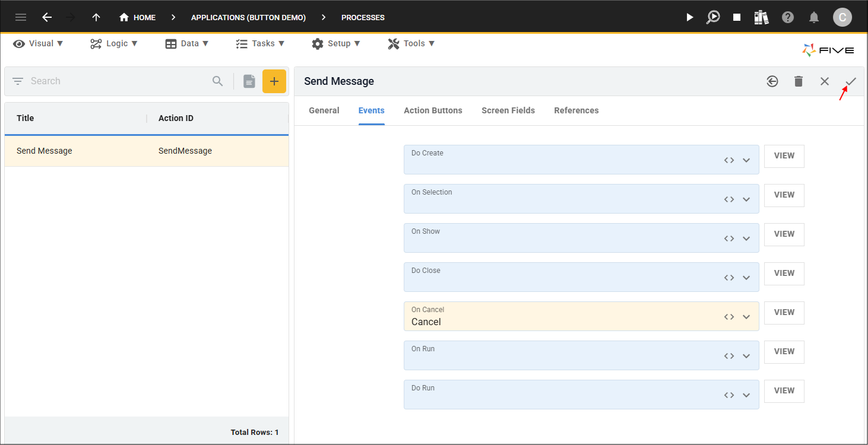
Task: Expand On Show dropdown
Action: (746, 239)
